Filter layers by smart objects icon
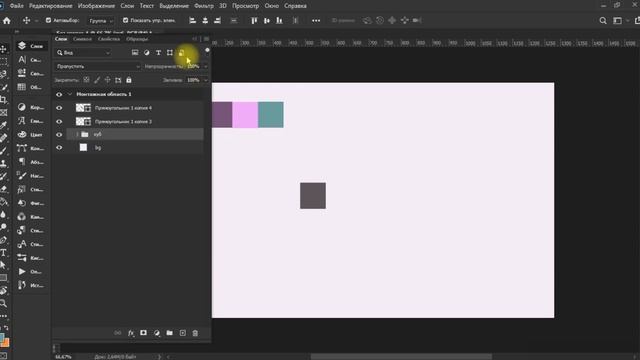 tap(182, 53)
